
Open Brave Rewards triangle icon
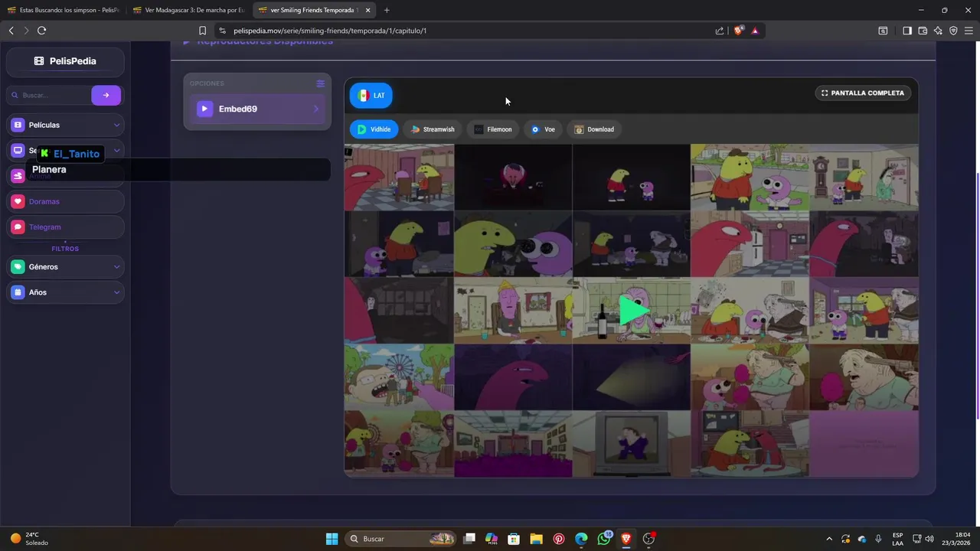755,31
